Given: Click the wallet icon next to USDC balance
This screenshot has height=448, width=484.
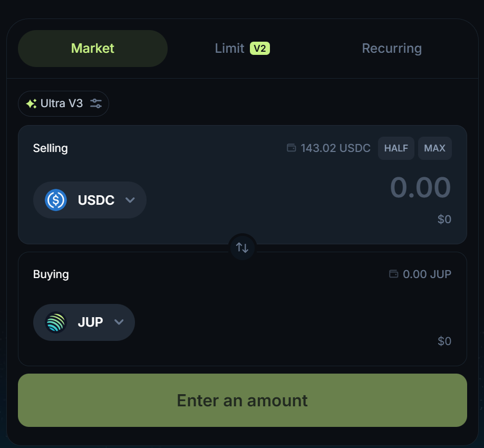Looking at the screenshot, I should (291, 148).
